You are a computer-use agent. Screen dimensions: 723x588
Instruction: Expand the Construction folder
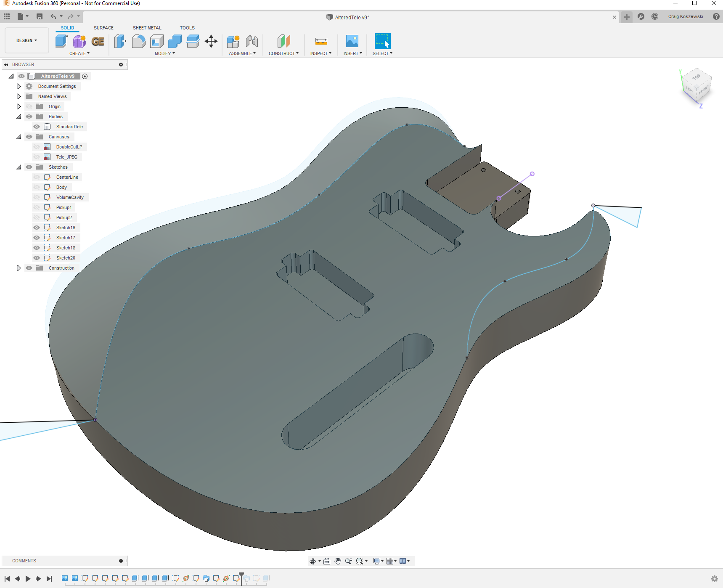point(19,268)
